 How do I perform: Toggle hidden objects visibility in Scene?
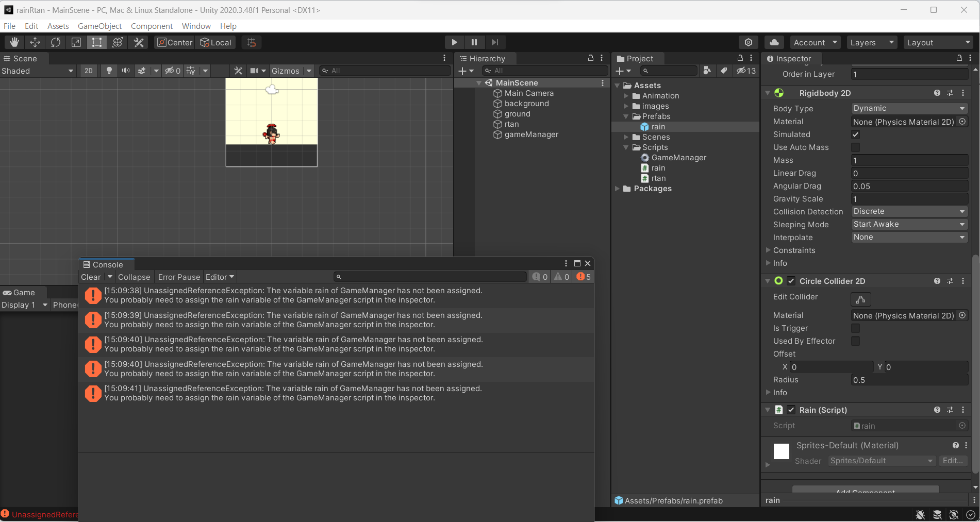pyautogui.click(x=172, y=71)
